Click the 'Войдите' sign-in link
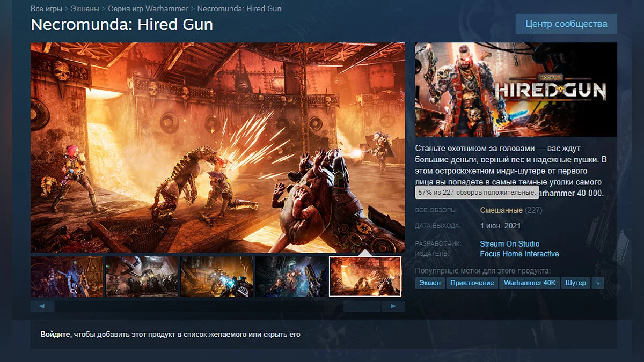The width and height of the screenshot is (644, 362). tap(55, 334)
